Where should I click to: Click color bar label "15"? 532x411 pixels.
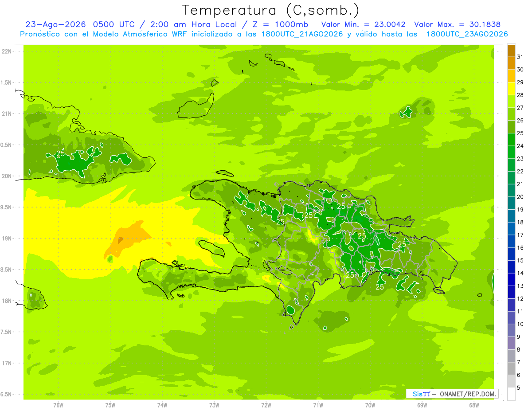pyautogui.click(x=520, y=260)
